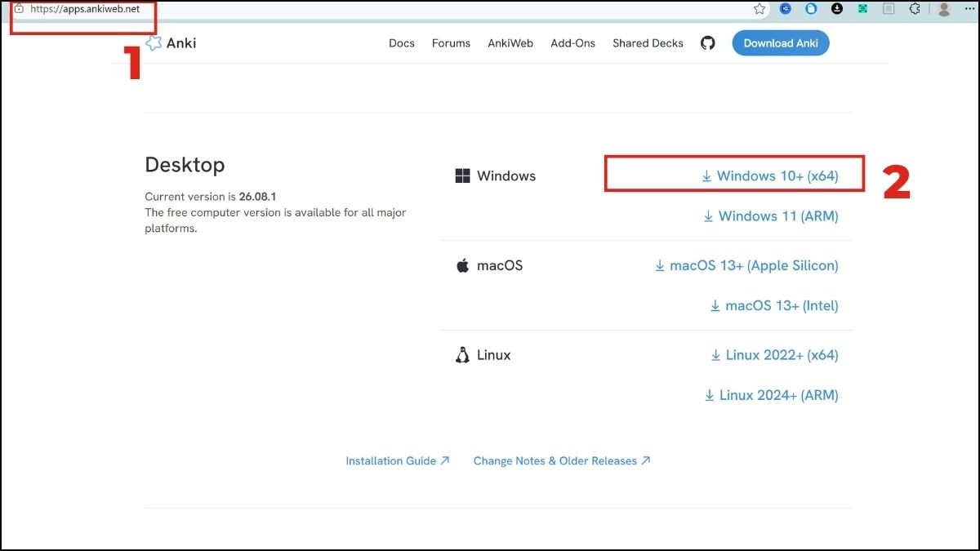Screen dimensions: 980x551
Task: Open Change Notes & Older Releases link
Action: click(x=562, y=461)
